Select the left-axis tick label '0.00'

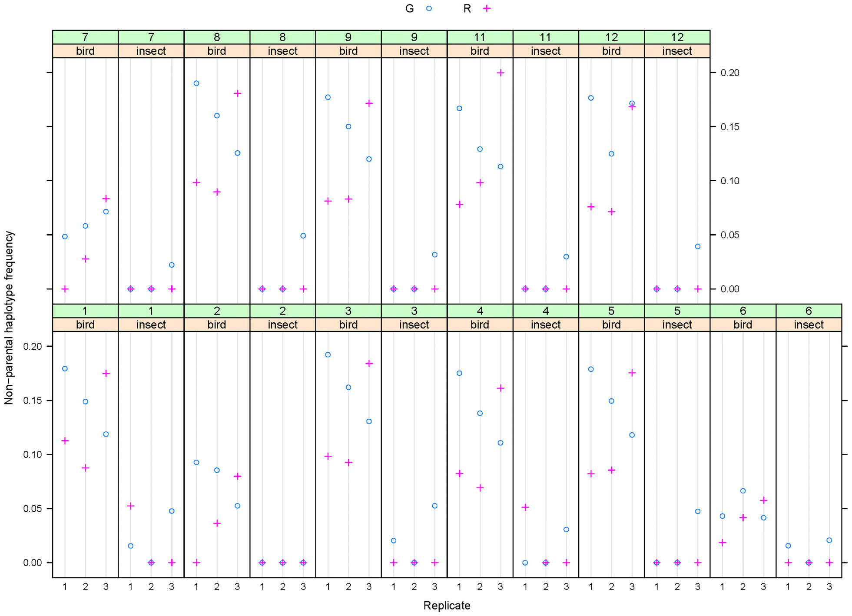click(x=33, y=563)
